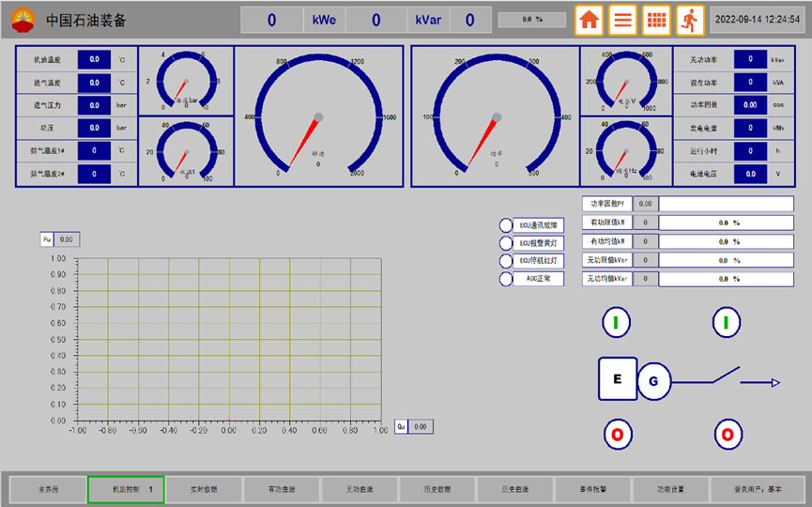Click the orange grid keypad icon
Image resolution: width=812 pixels, height=507 pixels.
tap(657, 21)
